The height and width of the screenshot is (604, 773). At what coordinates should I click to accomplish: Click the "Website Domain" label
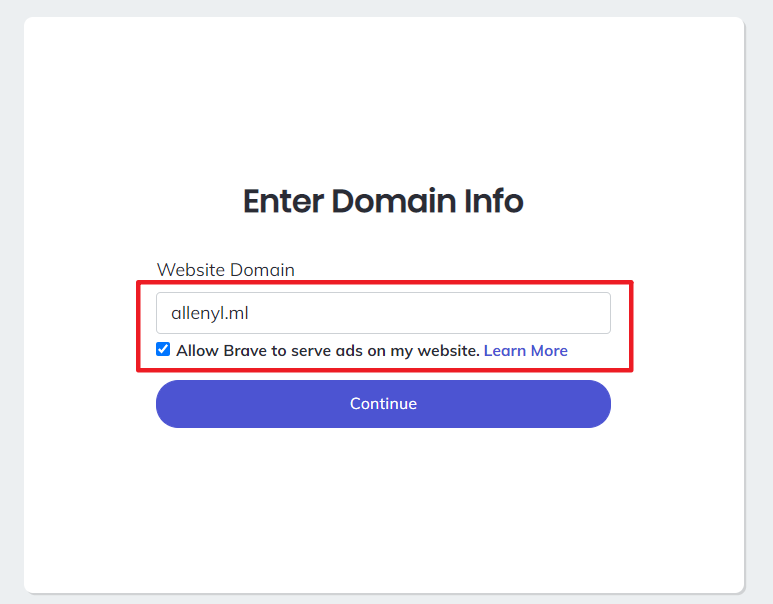tap(226, 270)
